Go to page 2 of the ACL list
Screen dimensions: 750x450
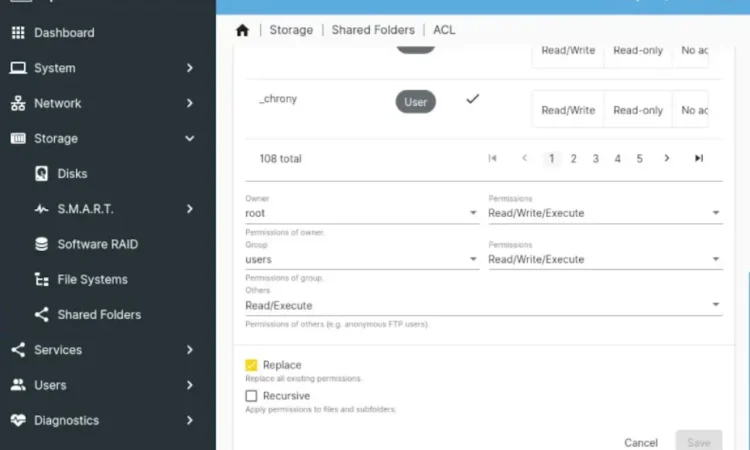574,159
